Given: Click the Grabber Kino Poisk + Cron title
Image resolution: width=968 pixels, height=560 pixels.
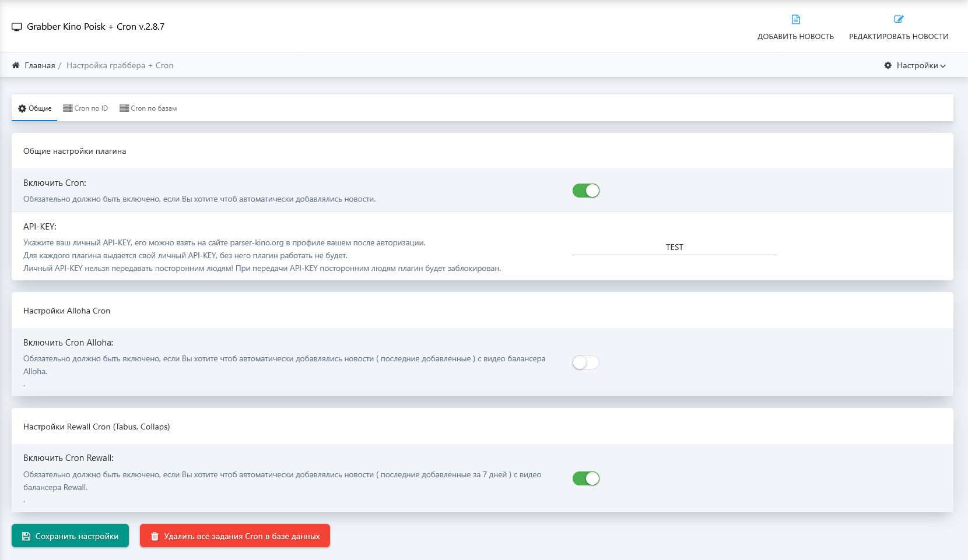Looking at the screenshot, I should pos(96,26).
